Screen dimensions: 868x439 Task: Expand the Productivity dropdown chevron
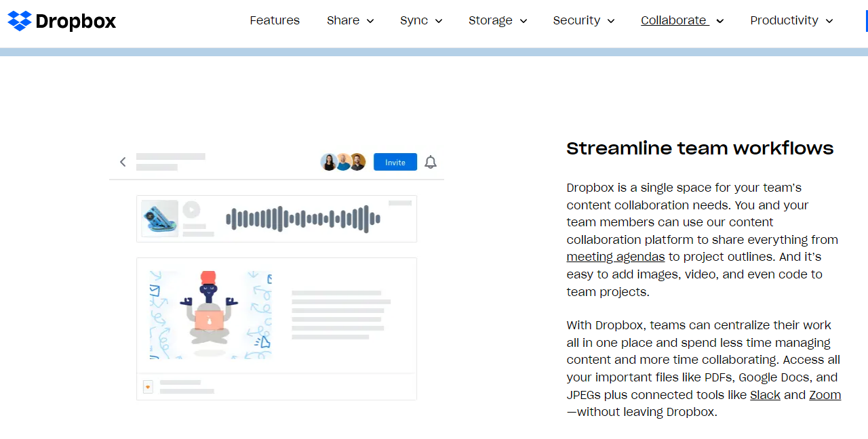[829, 21]
